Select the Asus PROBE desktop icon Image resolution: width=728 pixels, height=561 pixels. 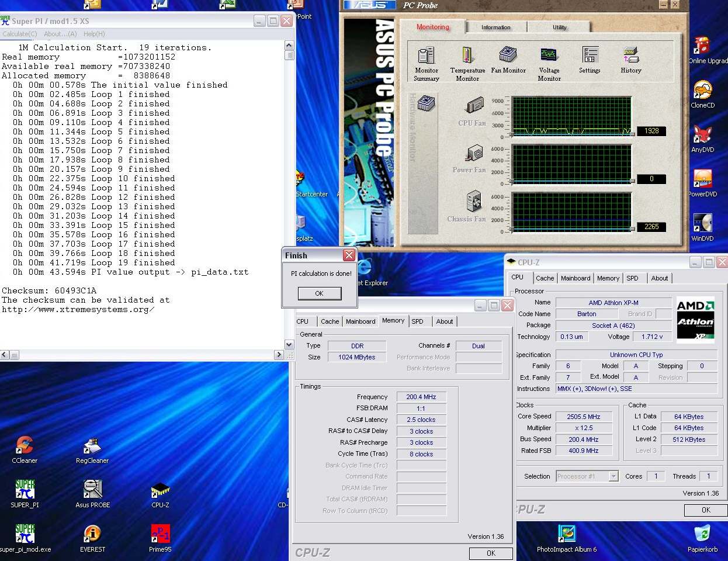92,494
